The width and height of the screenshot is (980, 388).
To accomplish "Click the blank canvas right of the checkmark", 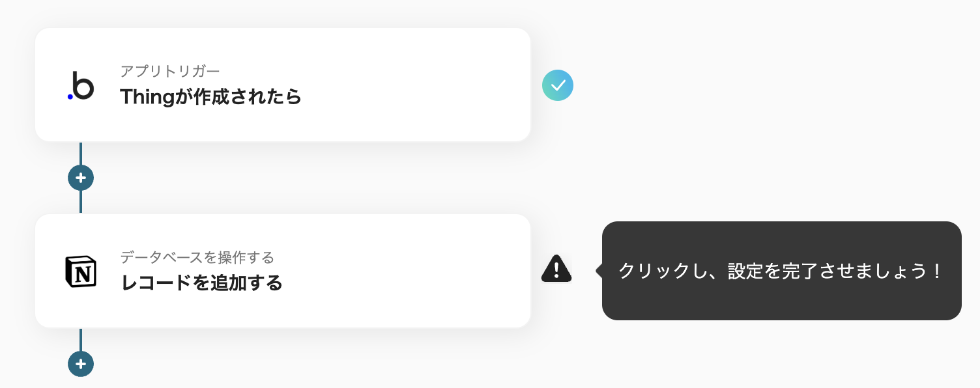I will [749, 85].
